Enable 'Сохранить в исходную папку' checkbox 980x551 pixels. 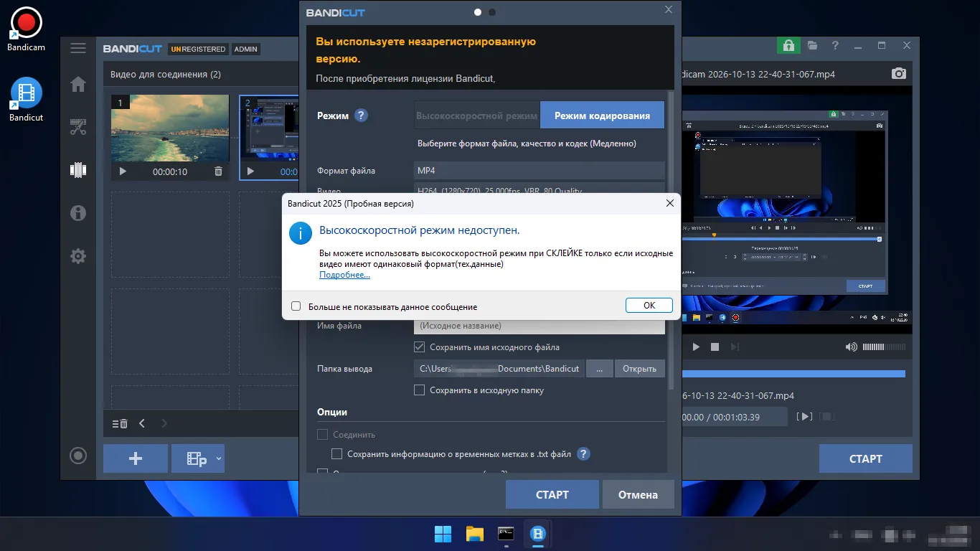coord(420,390)
